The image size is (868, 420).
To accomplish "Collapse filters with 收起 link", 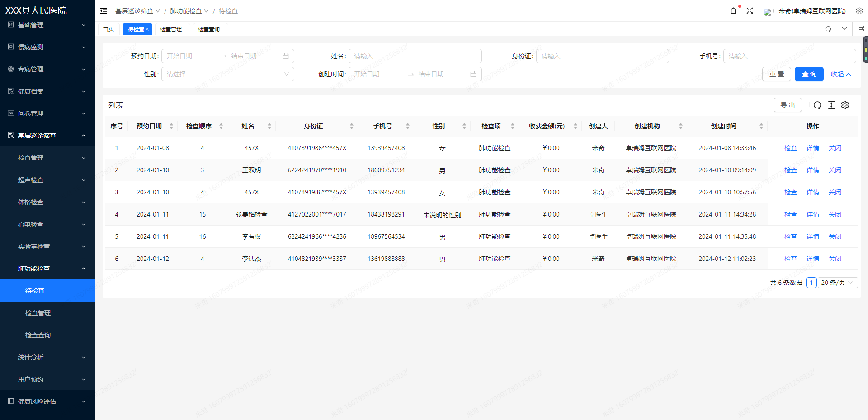I will [841, 74].
